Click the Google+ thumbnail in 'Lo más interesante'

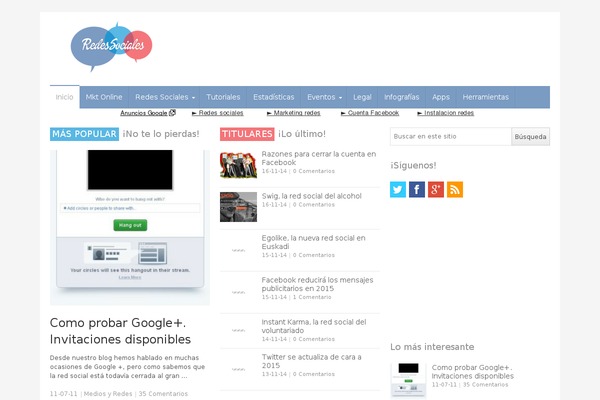tap(407, 374)
